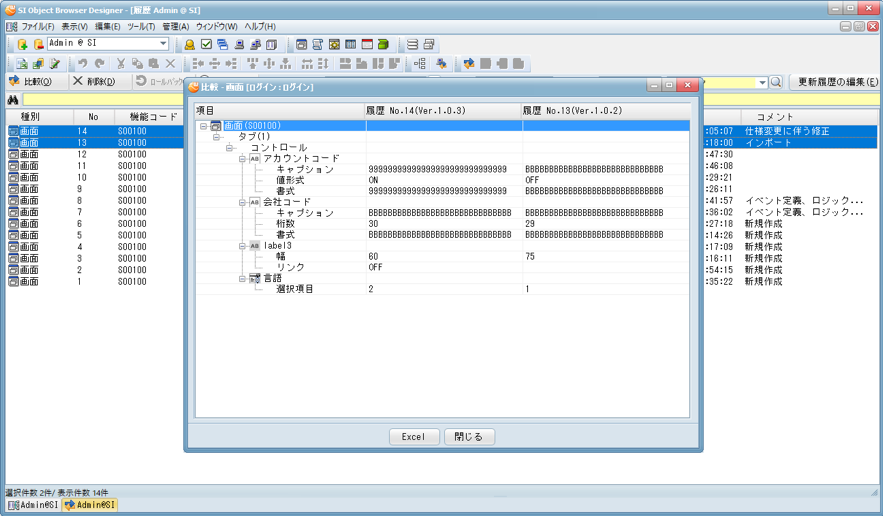Click the コメント column header
883x516 pixels.
(x=774, y=117)
